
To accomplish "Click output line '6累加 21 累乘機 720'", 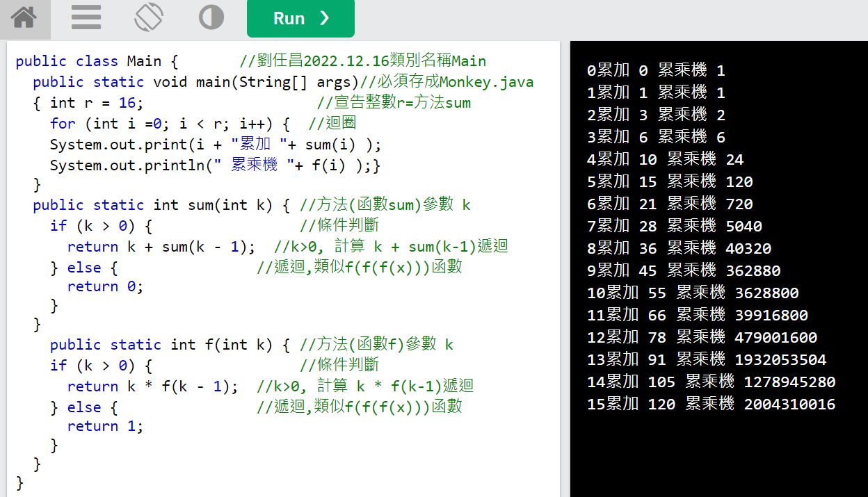I will (670, 204).
